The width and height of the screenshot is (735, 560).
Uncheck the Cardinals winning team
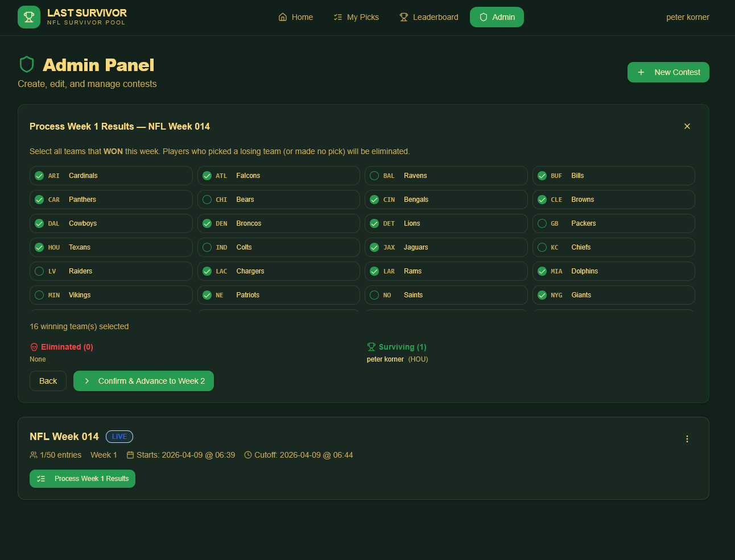click(x=39, y=176)
